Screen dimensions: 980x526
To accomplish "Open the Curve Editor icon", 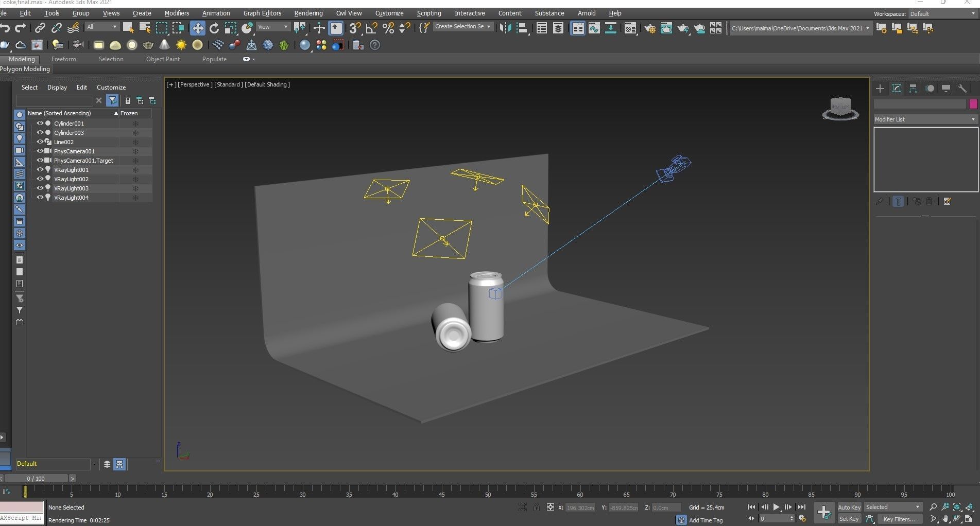I will click(x=594, y=28).
